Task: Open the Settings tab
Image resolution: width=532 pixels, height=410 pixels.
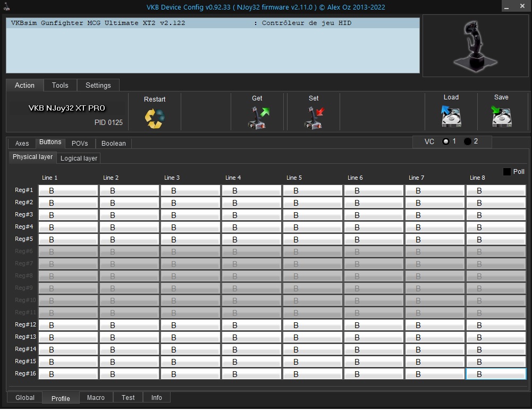Action: (x=98, y=85)
